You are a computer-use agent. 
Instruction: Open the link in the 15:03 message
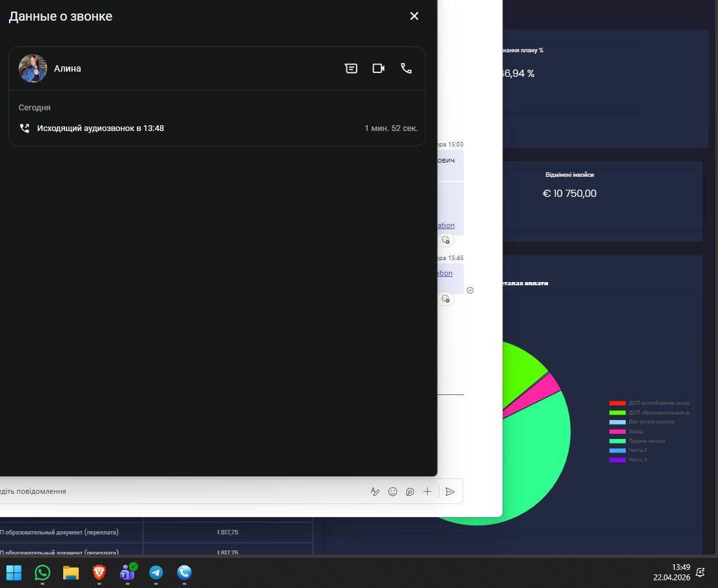click(x=446, y=225)
